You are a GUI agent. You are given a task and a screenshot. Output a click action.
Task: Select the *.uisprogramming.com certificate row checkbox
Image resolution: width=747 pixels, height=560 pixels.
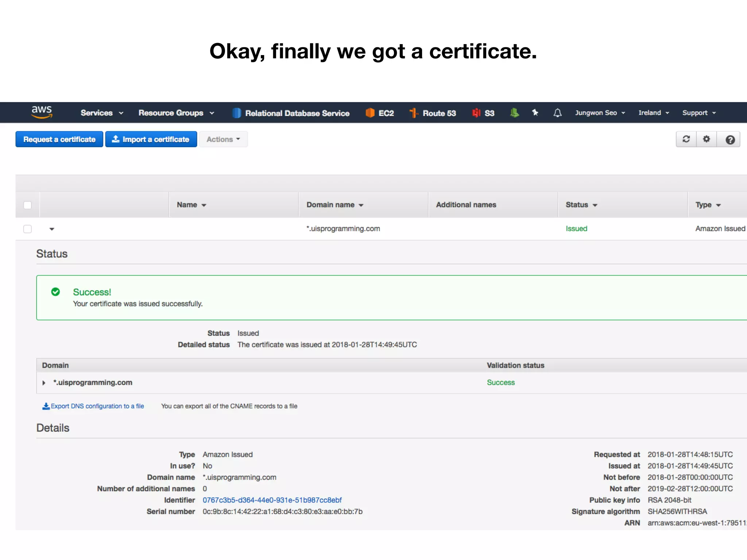[x=27, y=229]
